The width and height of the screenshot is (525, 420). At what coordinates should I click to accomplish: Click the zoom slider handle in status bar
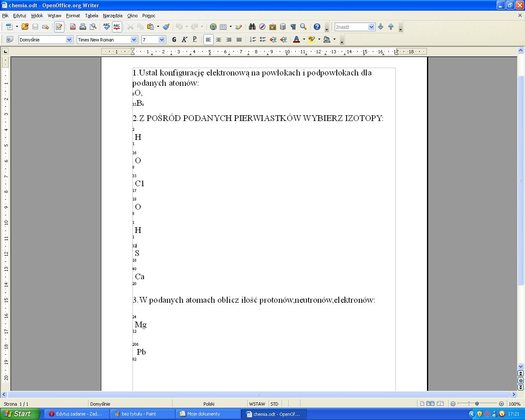tap(477, 404)
